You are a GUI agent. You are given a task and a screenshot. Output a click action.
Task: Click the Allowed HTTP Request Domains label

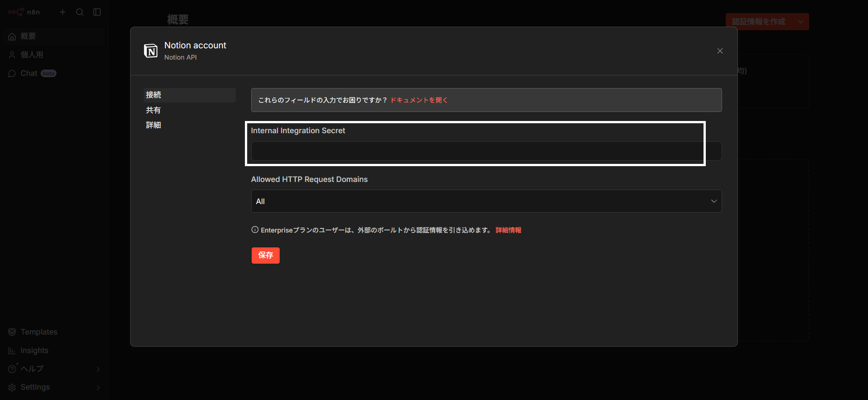click(x=310, y=179)
